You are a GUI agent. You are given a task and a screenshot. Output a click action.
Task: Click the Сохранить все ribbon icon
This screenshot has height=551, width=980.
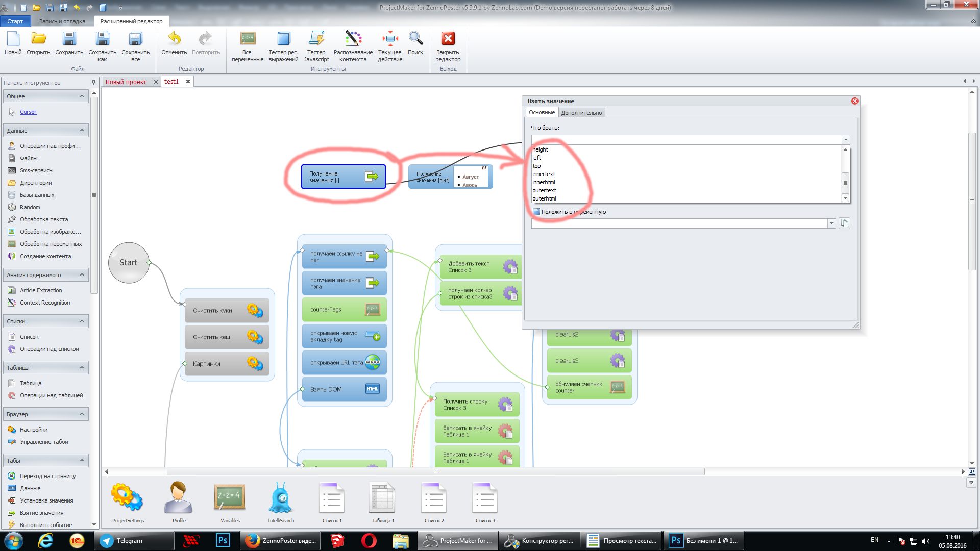click(135, 46)
